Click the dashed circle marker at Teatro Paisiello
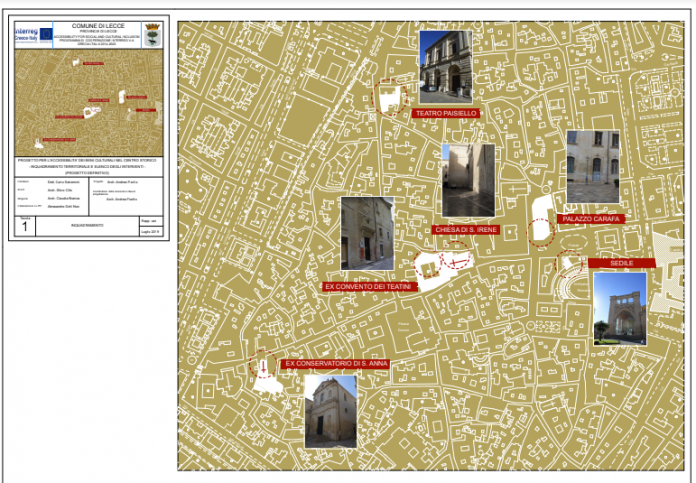696x483 pixels. point(389,98)
